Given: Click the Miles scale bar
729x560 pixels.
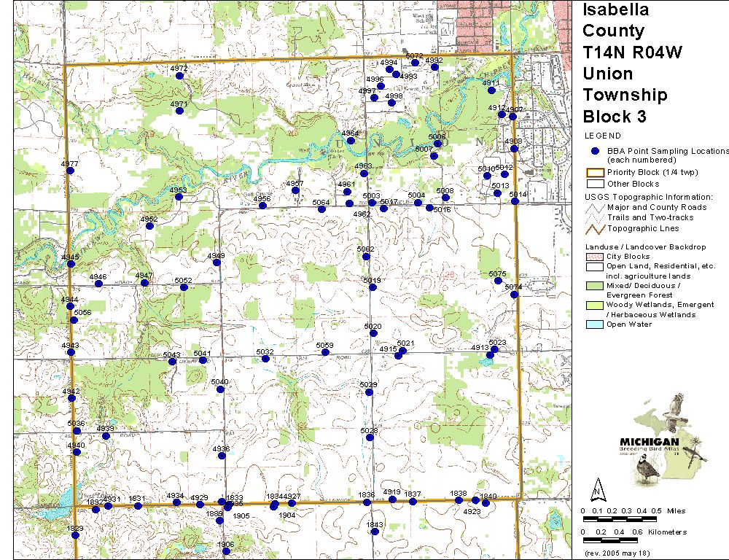Looking at the screenshot, I should tap(620, 518).
